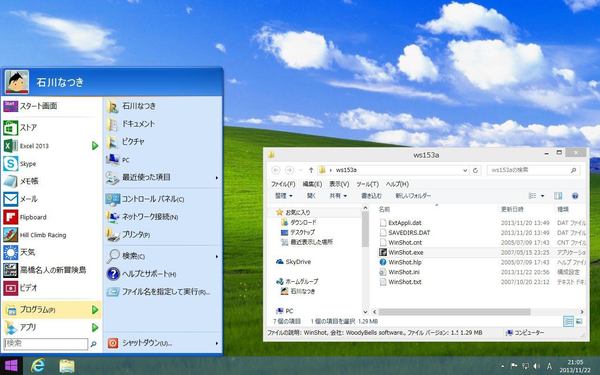Image resolution: width=600 pixels, height=375 pixels.
Task: Open Network Connections (ネットワーク接続)
Action: (163, 217)
